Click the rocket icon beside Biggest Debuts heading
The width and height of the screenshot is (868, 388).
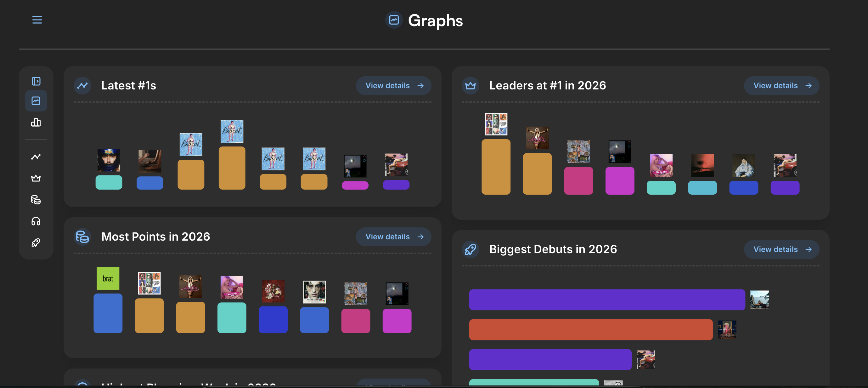471,249
